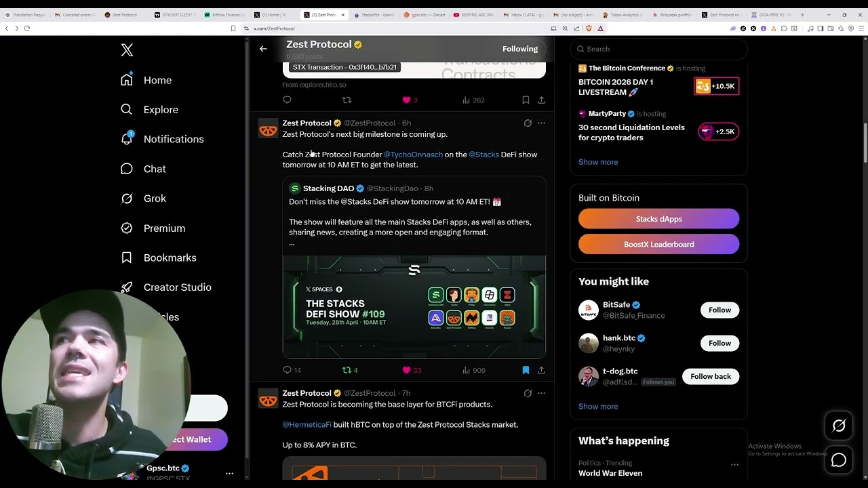The image size is (868, 488).
Task: Open the World War Eleven trend
Action: pyautogui.click(x=610, y=473)
